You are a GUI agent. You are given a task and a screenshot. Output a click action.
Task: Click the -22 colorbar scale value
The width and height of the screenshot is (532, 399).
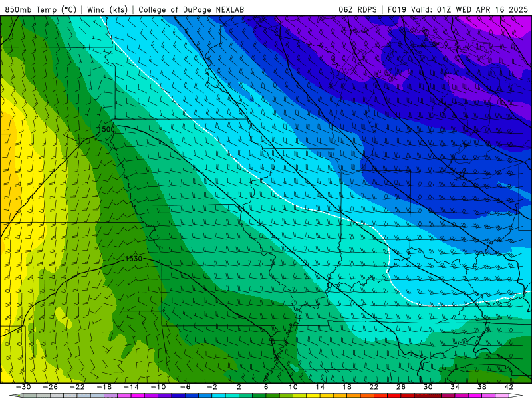pyautogui.click(x=77, y=387)
